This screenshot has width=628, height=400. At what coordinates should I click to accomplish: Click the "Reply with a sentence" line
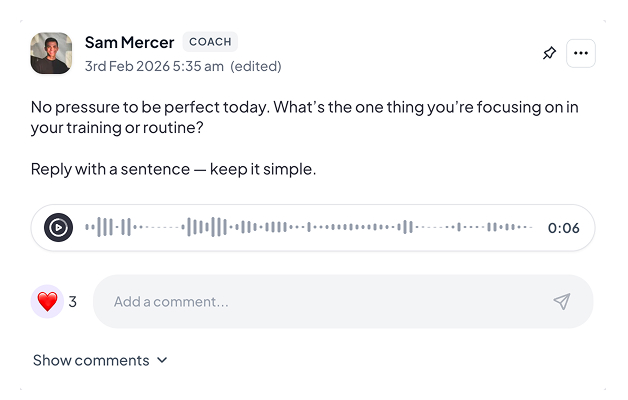(x=173, y=169)
